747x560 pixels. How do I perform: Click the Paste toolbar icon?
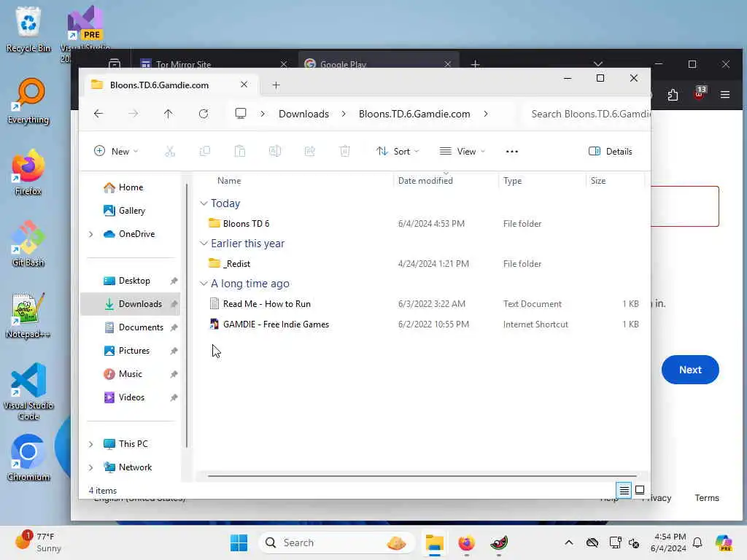239,152
